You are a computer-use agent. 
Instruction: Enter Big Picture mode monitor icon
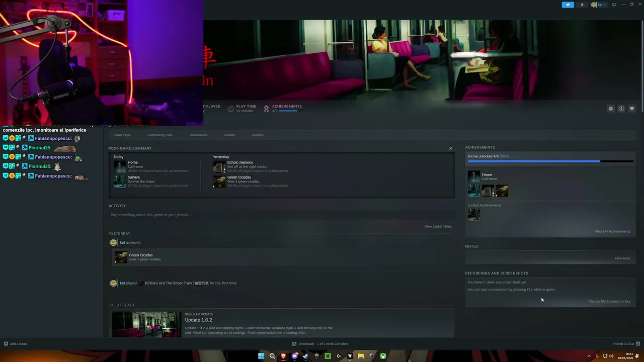click(614, 5)
